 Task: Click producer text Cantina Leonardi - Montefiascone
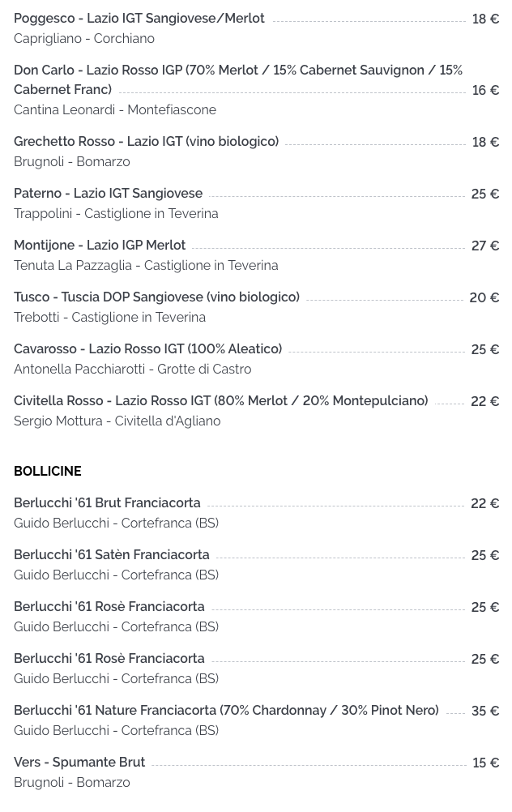coord(115,109)
